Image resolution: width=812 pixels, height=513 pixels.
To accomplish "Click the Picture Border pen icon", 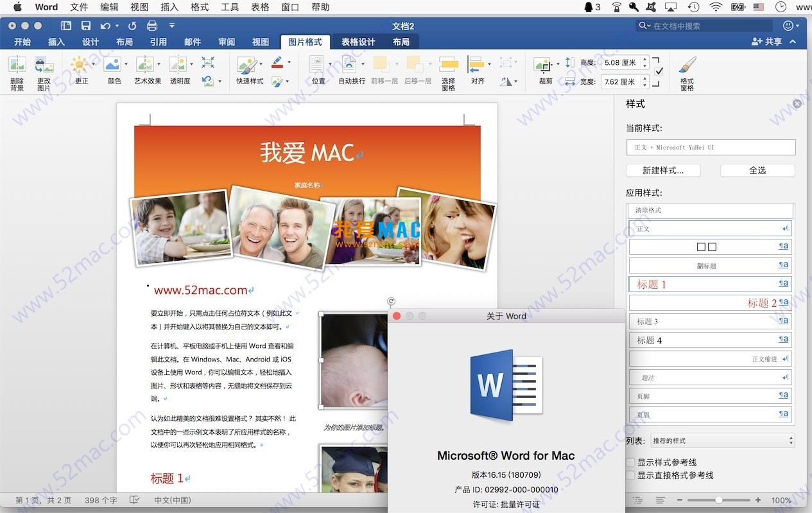I will coord(277,63).
